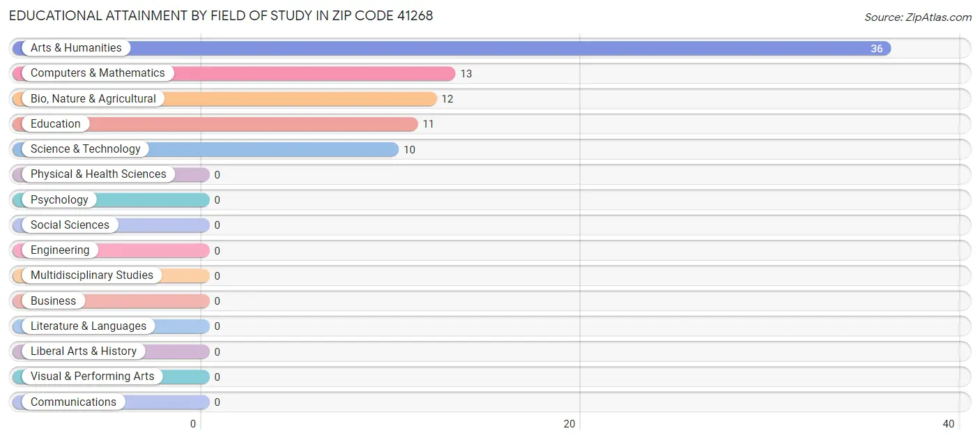Select the Business label
This screenshot has width=980, height=440.
[54, 301]
